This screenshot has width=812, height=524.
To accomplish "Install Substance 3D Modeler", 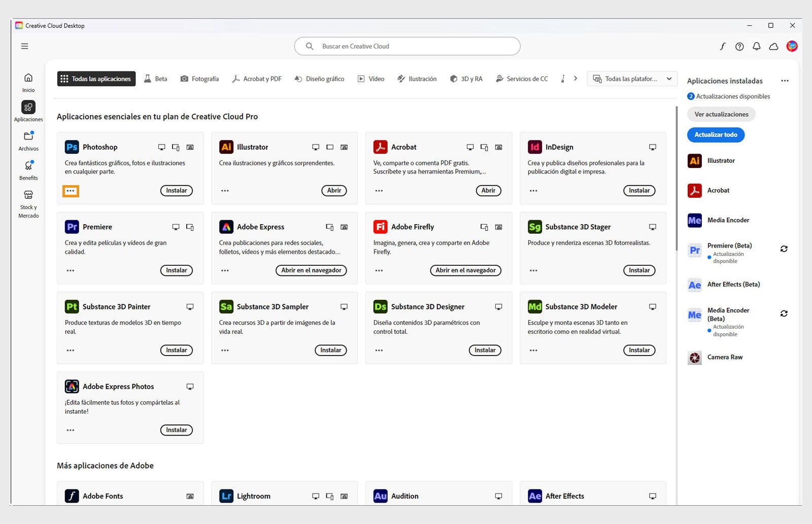I will (639, 350).
